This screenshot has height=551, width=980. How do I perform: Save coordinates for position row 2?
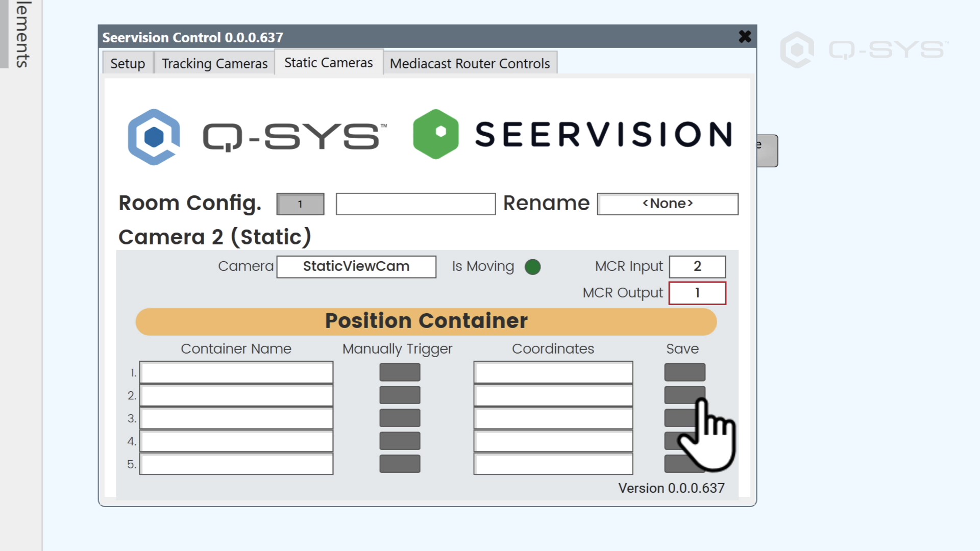pyautogui.click(x=684, y=395)
